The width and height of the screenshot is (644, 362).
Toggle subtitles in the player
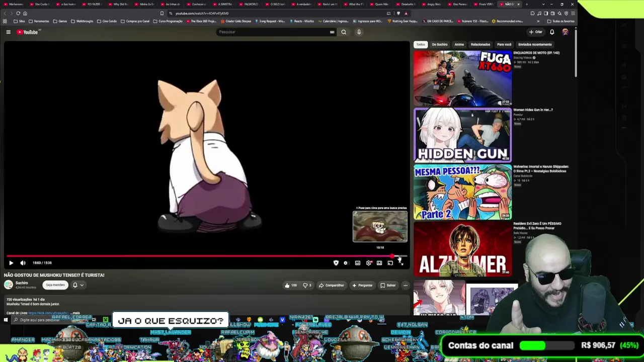click(x=357, y=262)
